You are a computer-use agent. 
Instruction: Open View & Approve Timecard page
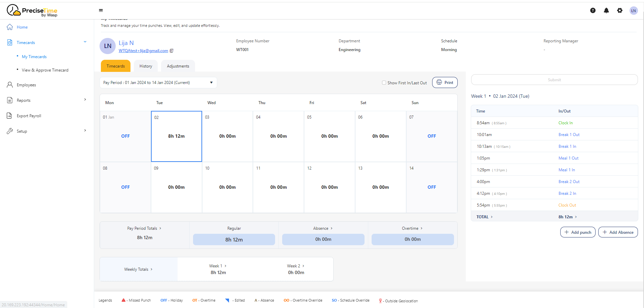click(x=45, y=70)
